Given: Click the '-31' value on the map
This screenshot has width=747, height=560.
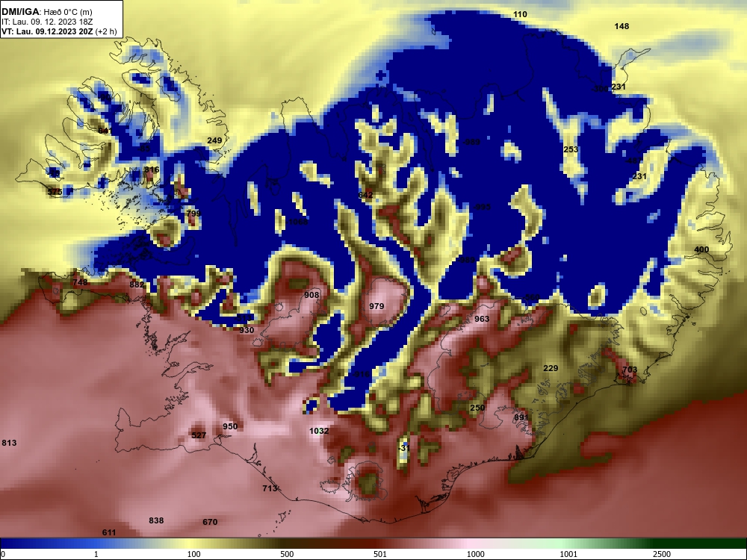Looking at the screenshot, I should coord(403,448).
